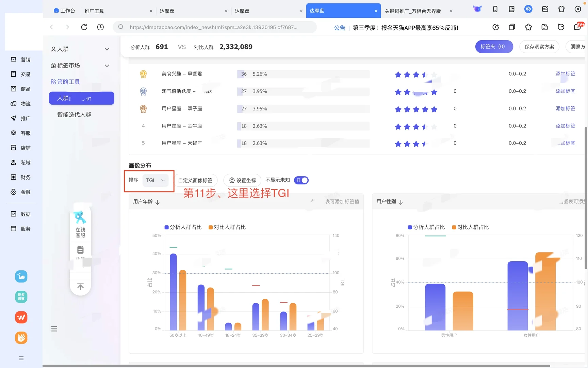588x368 pixels.
Task: Open the 客服 (Customer Service) panel
Action: (21, 133)
